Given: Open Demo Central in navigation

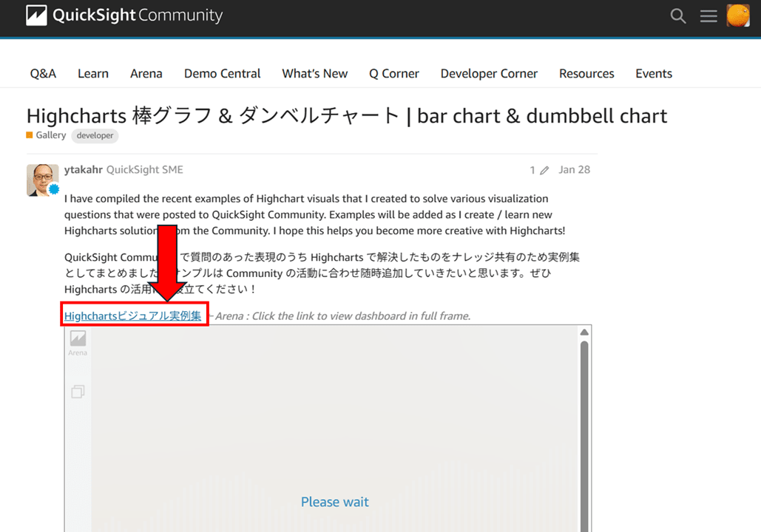Looking at the screenshot, I should (223, 74).
